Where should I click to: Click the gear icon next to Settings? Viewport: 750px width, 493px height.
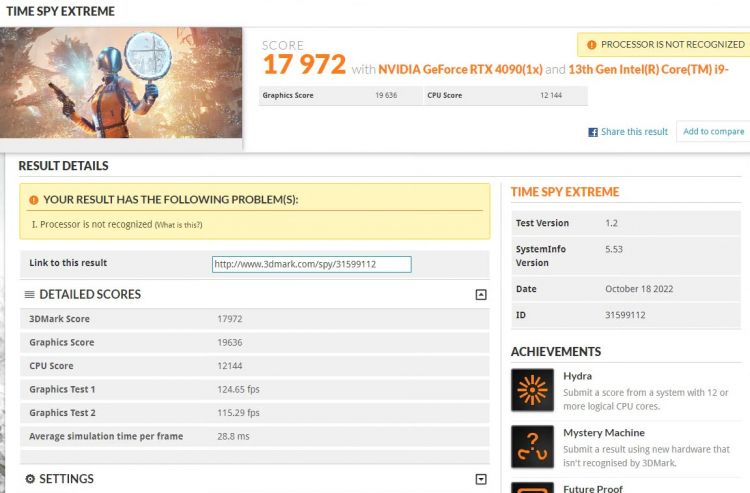click(x=30, y=479)
